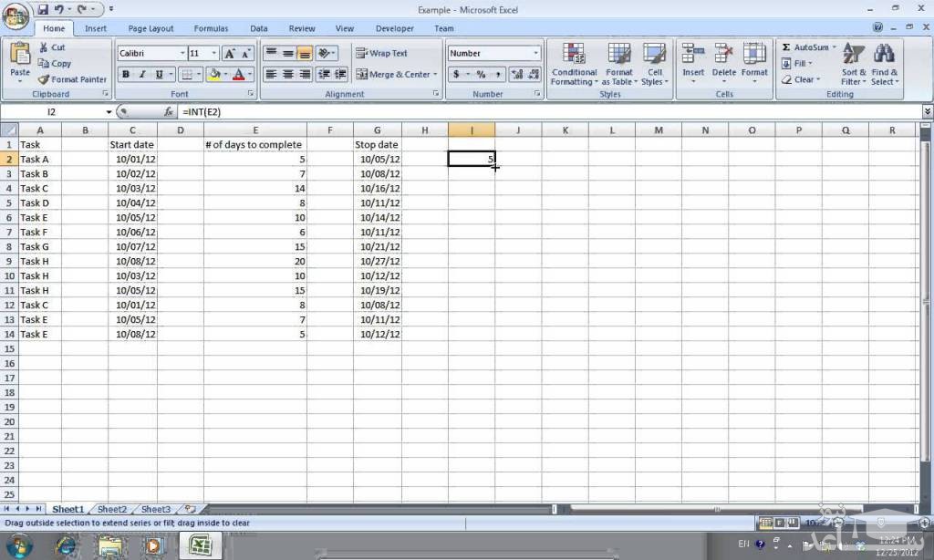
Task: Toggle Wrap Text for the cell
Action: [x=381, y=54]
